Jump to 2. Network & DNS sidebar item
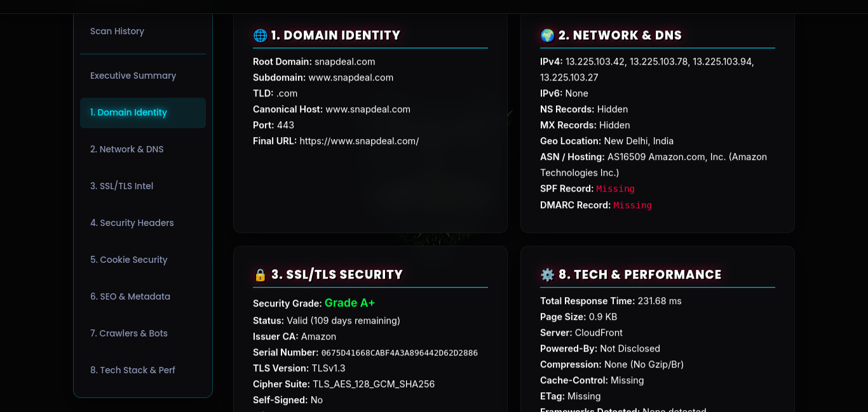 (142, 149)
